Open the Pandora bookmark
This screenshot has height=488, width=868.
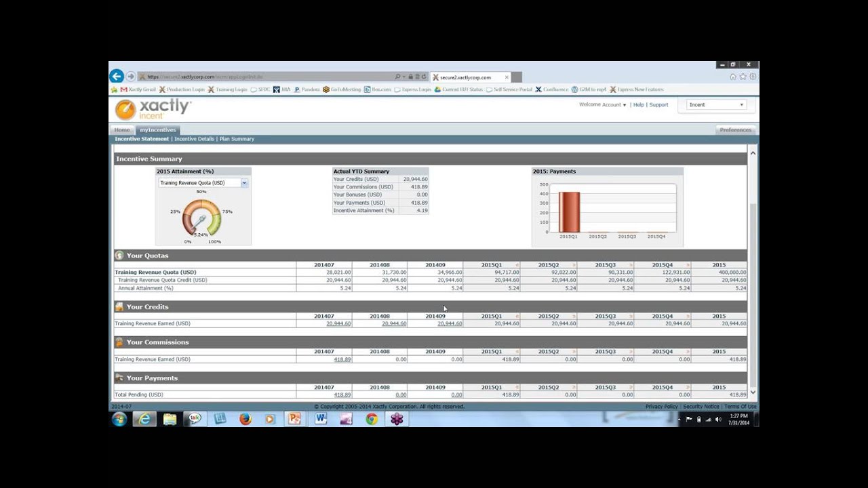[x=307, y=89]
